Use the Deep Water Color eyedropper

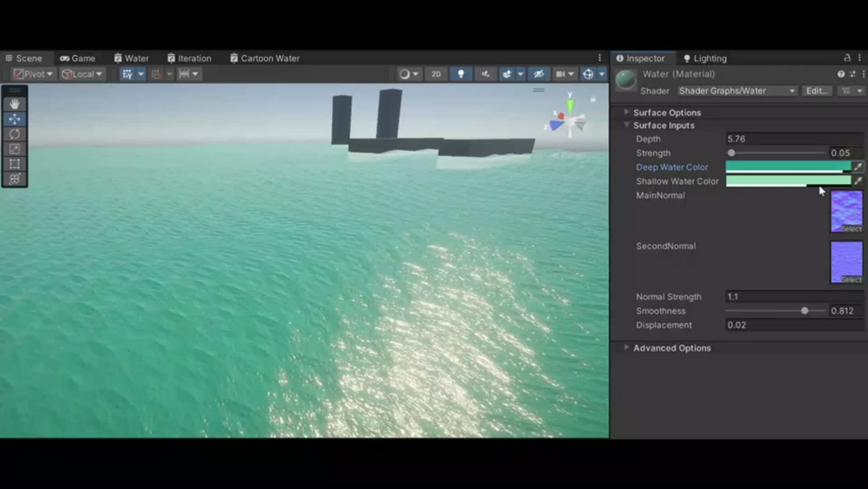858,167
